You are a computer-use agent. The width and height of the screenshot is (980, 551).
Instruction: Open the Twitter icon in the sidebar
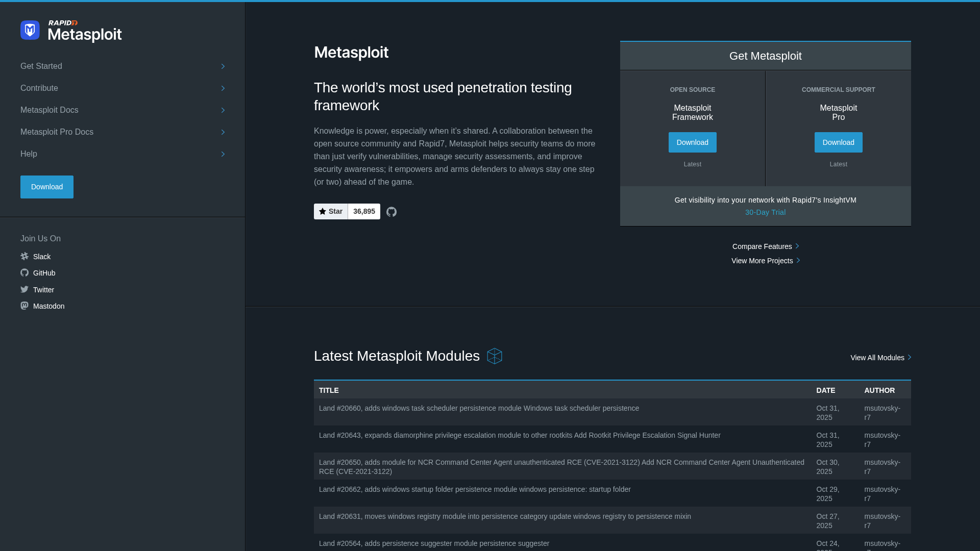[x=24, y=289]
